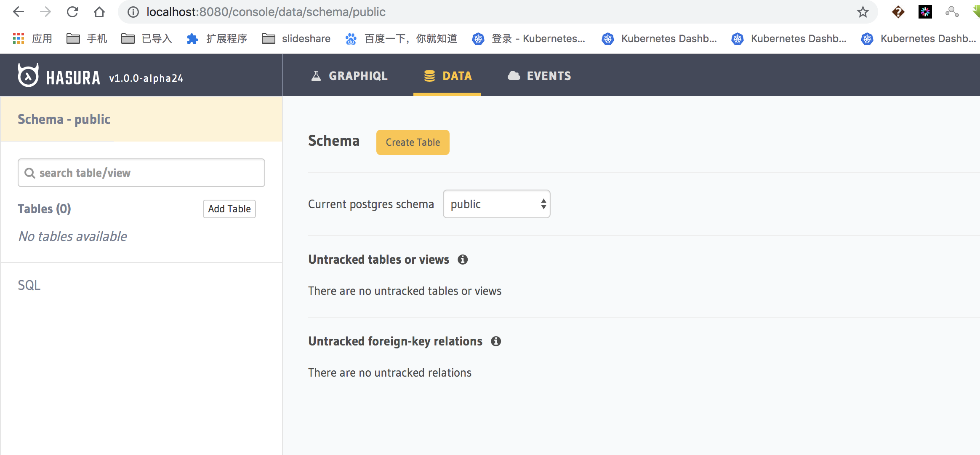Screen dimensions: 980x455
Task: Click the search table/view input icon
Action: pyautogui.click(x=30, y=173)
